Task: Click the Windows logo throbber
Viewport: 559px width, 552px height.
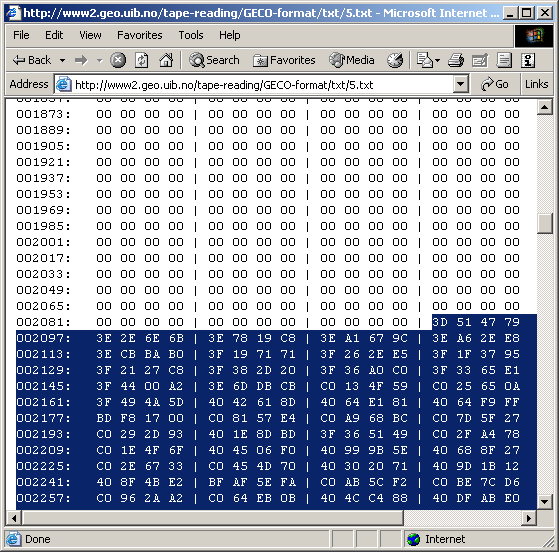Action: tap(534, 36)
